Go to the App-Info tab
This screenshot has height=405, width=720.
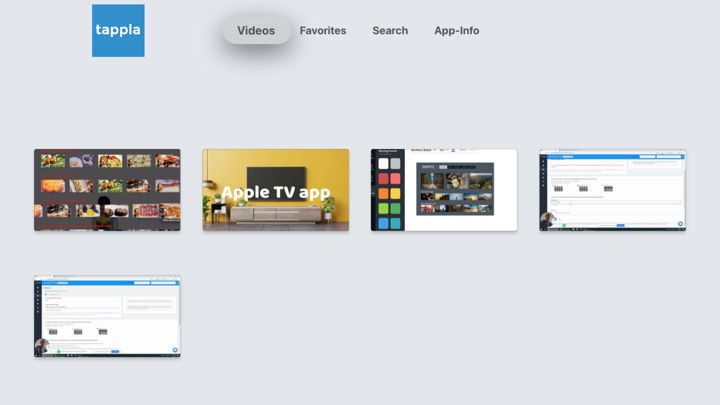click(457, 30)
